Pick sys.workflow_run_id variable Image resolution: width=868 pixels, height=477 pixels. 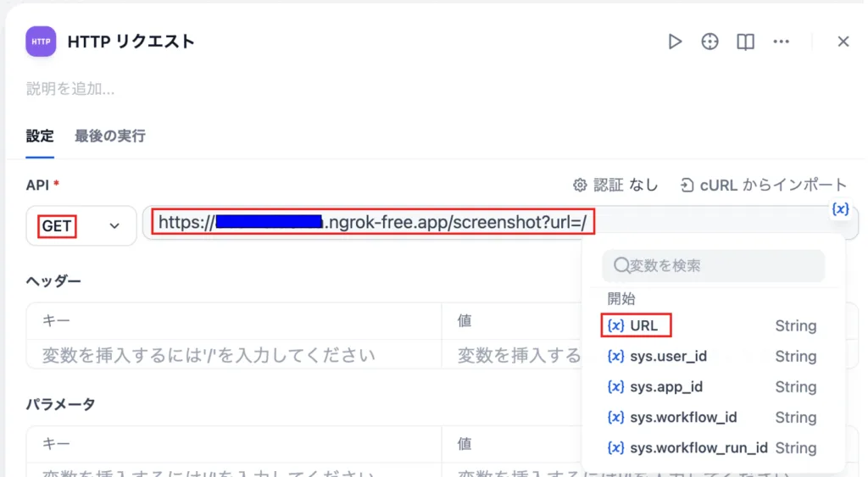698,448
